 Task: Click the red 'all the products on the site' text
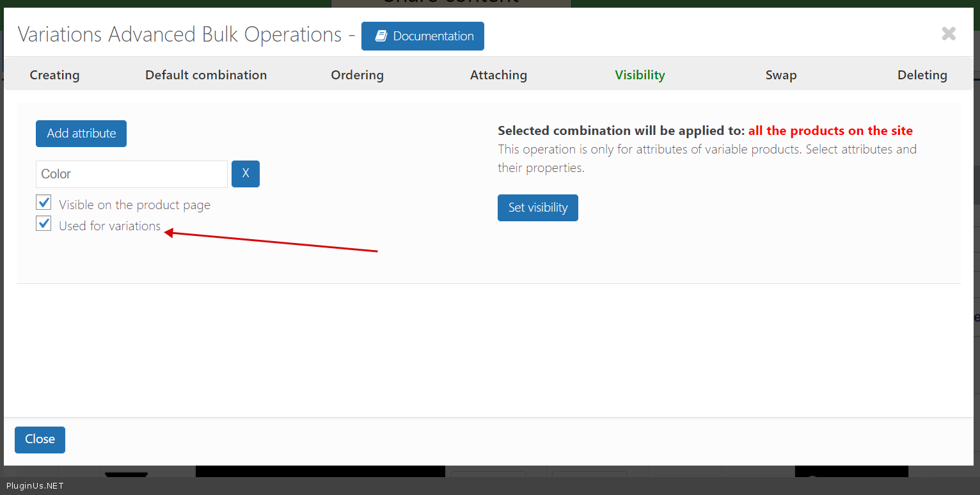click(x=830, y=130)
